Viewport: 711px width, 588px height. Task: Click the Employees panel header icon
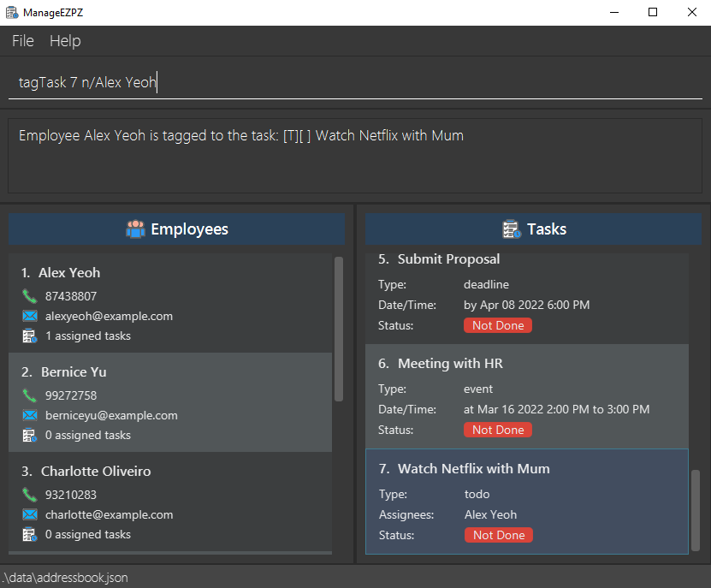(135, 229)
